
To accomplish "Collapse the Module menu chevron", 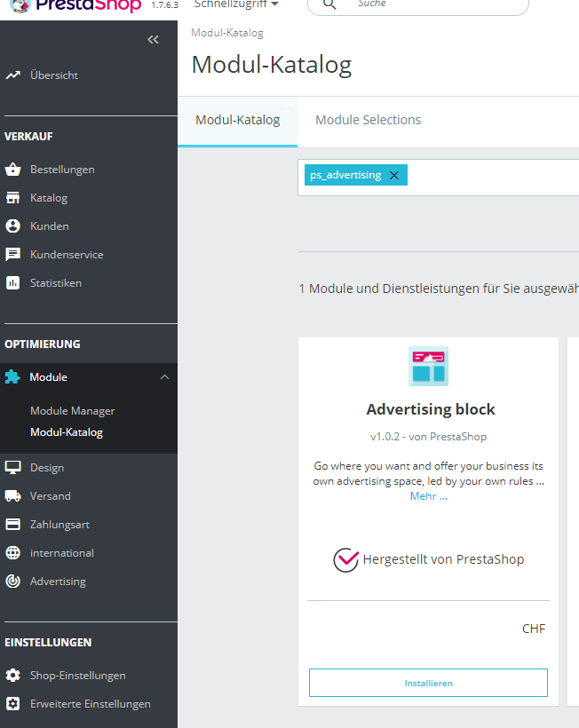I will 164,377.
